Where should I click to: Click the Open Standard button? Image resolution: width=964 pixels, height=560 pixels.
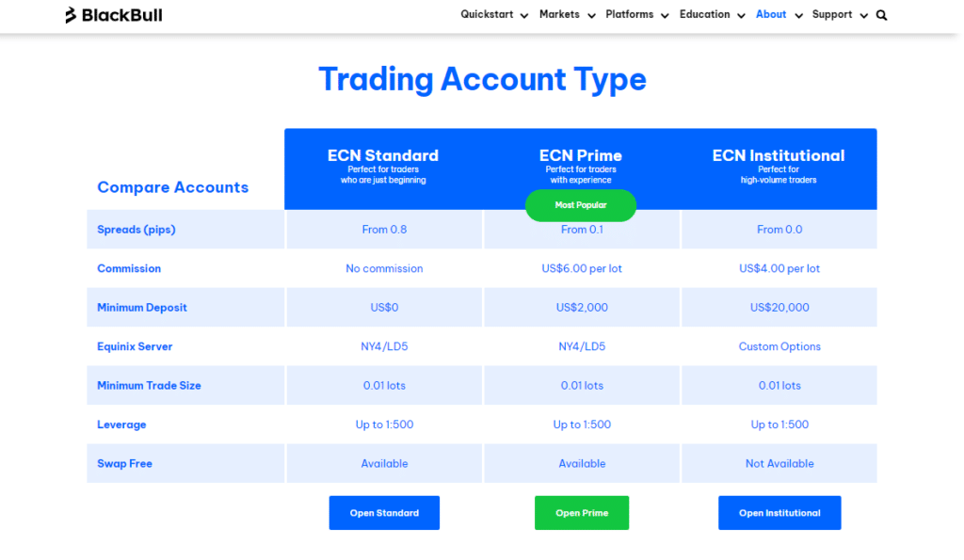pos(384,513)
